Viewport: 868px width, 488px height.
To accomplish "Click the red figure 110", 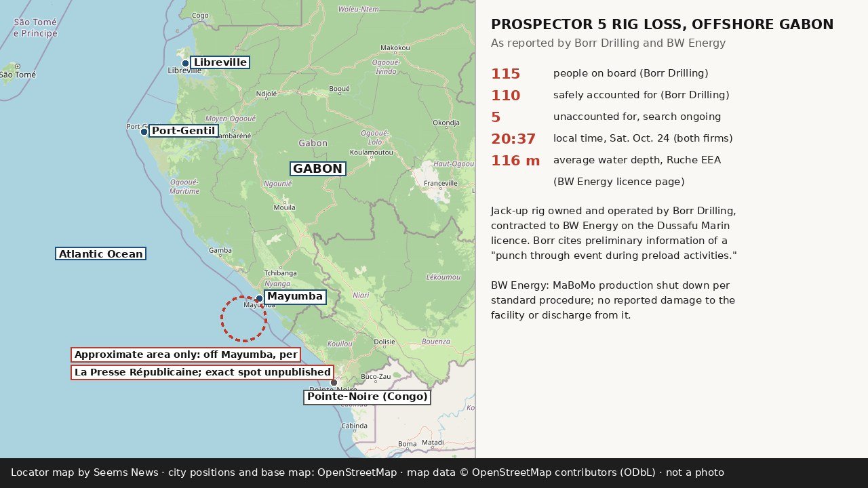I will tap(506, 96).
